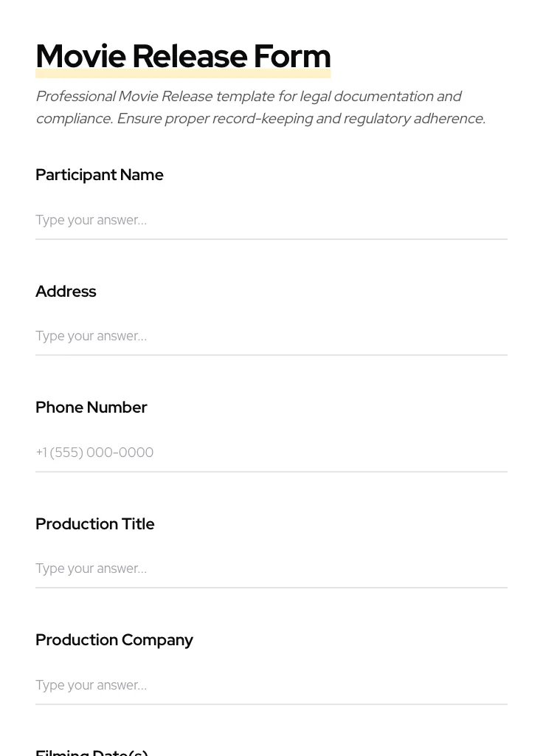
Task: Click the partially visible Filming Date(s) label
Action: [x=91, y=752]
